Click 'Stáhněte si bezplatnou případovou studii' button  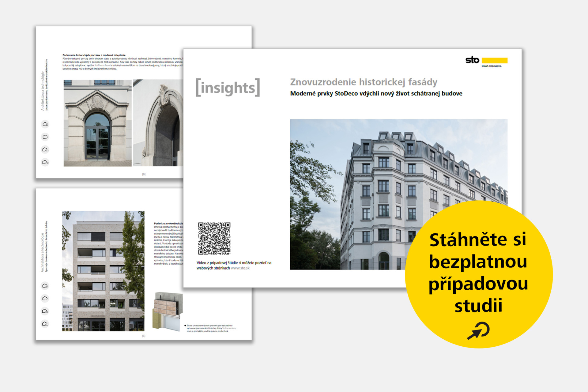478,273
